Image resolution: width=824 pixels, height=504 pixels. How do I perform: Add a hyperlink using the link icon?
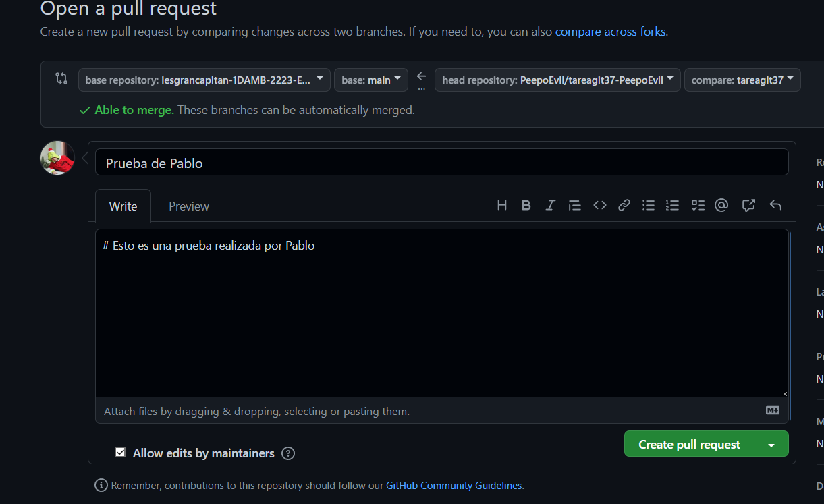[x=624, y=205]
